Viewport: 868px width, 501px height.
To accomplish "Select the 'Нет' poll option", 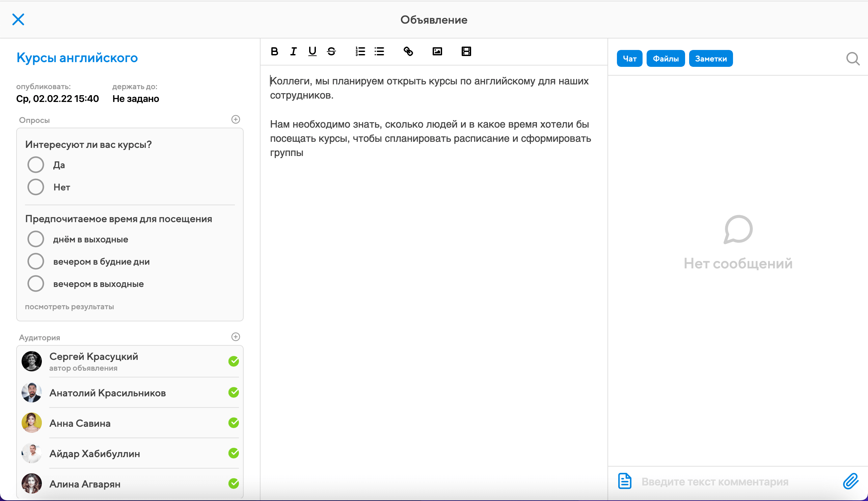I will coord(36,187).
